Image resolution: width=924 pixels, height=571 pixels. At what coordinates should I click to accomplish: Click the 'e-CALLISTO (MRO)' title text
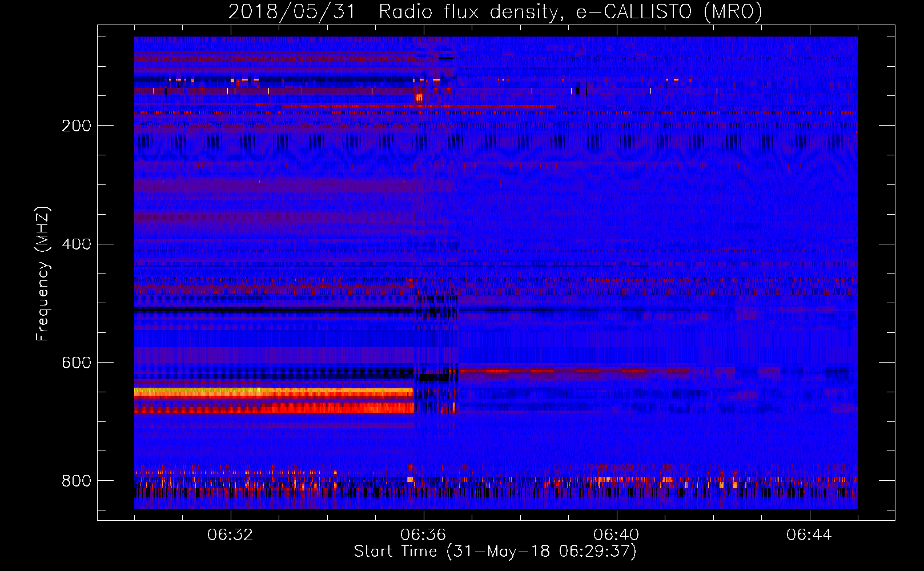[x=669, y=11]
